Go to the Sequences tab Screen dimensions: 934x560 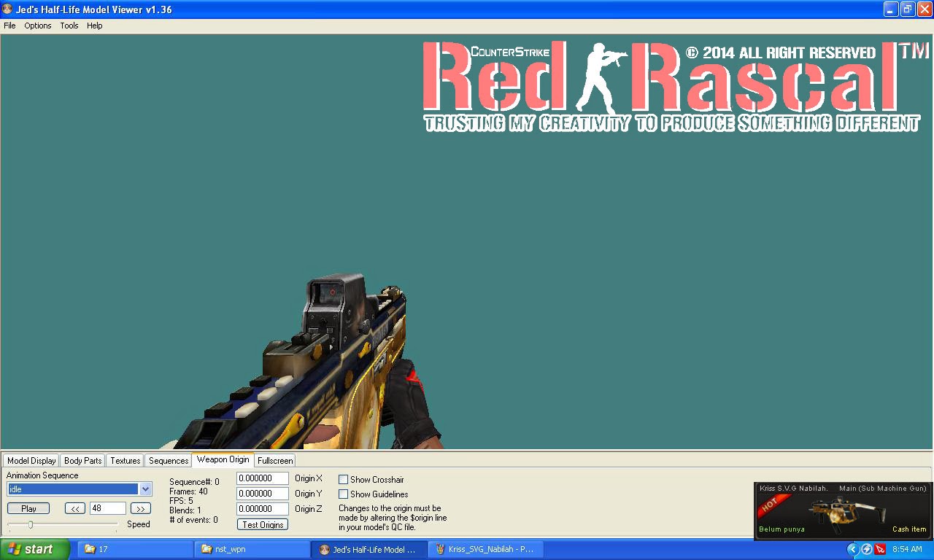point(169,461)
